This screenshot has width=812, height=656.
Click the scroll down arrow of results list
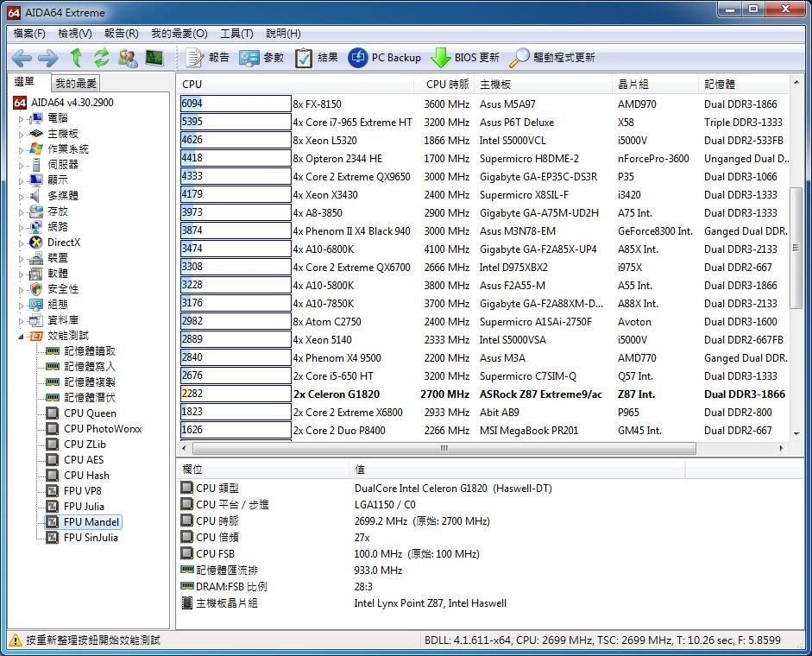pyautogui.click(x=796, y=433)
